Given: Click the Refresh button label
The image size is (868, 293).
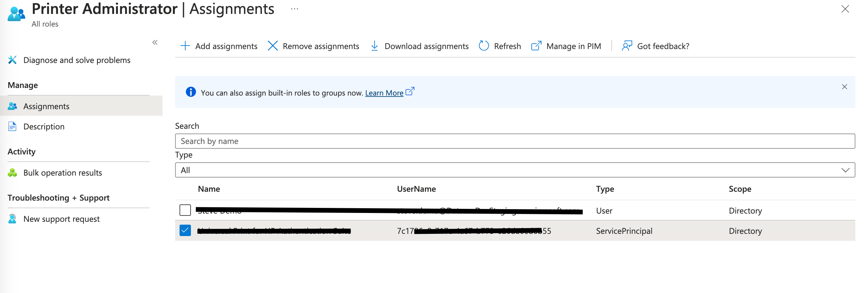Looking at the screenshot, I should tap(507, 46).
